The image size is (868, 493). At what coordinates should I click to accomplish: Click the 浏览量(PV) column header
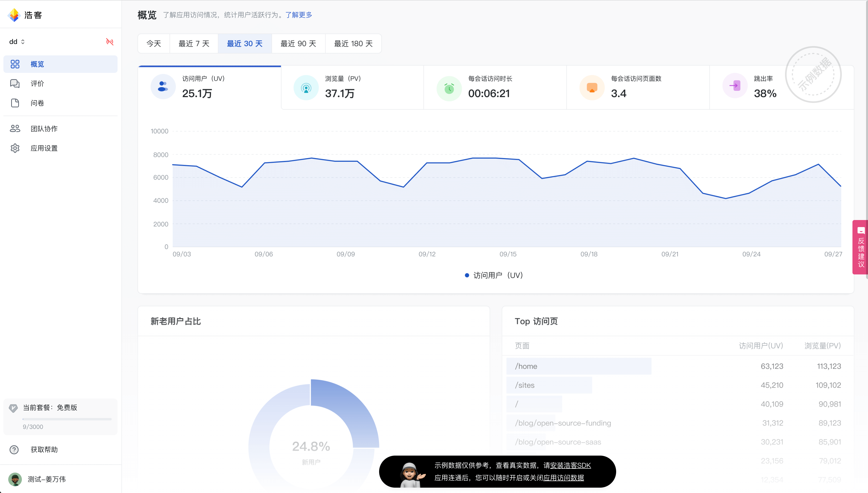(823, 346)
